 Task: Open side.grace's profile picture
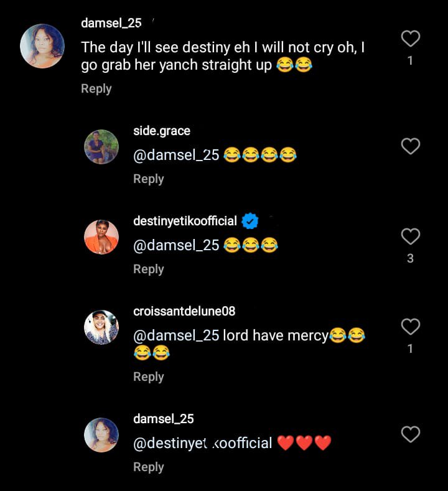(101, 147)
